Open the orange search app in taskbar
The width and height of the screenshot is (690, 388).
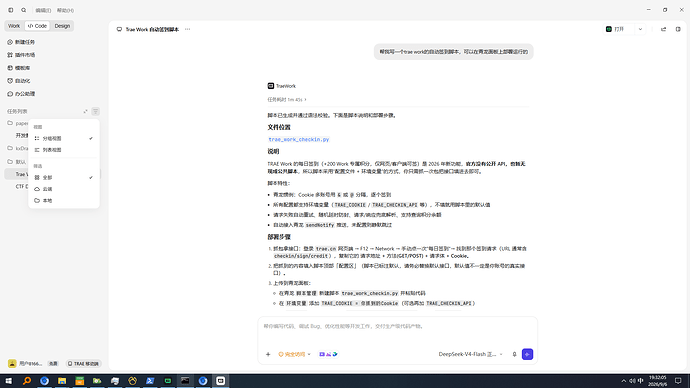coord(27,381)
